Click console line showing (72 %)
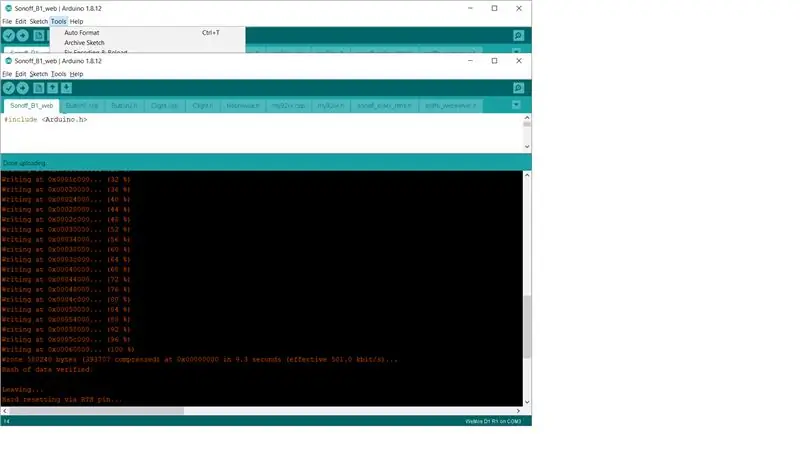This screenshot has width=800, height=450. pyautogui.click(x=66, y=280)
